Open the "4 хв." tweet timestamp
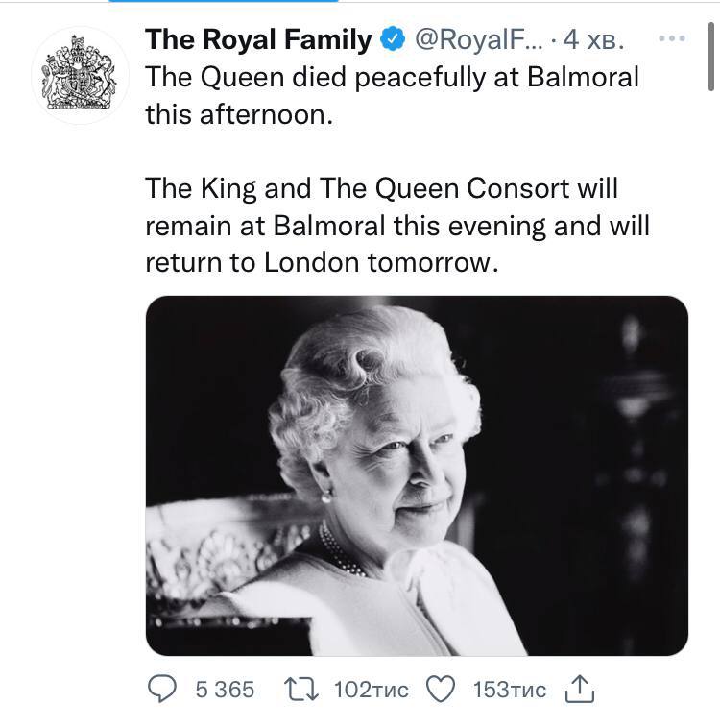Viewport: 720px width, 728px height. tap(595, 39)
